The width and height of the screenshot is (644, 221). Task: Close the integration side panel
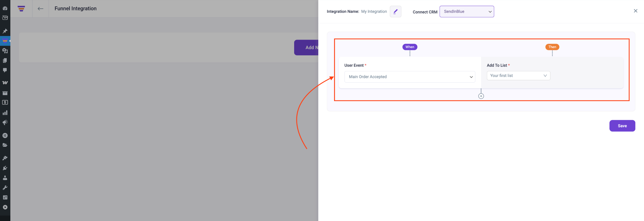point(635,11)
